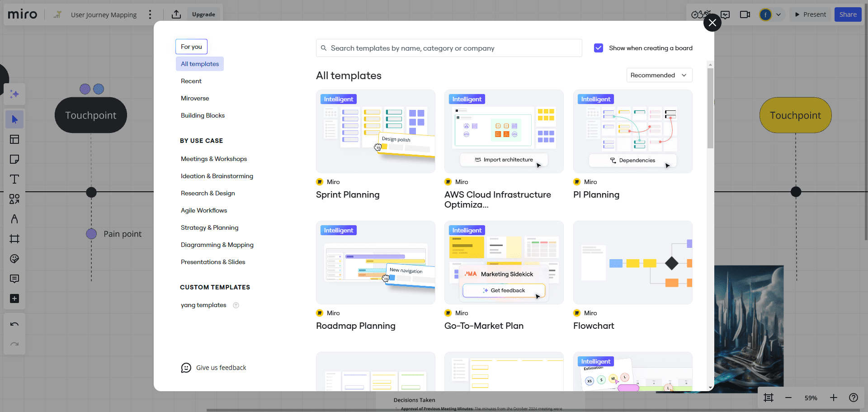
Task: Open board options three-dot menu
Action: click(150, 14)
